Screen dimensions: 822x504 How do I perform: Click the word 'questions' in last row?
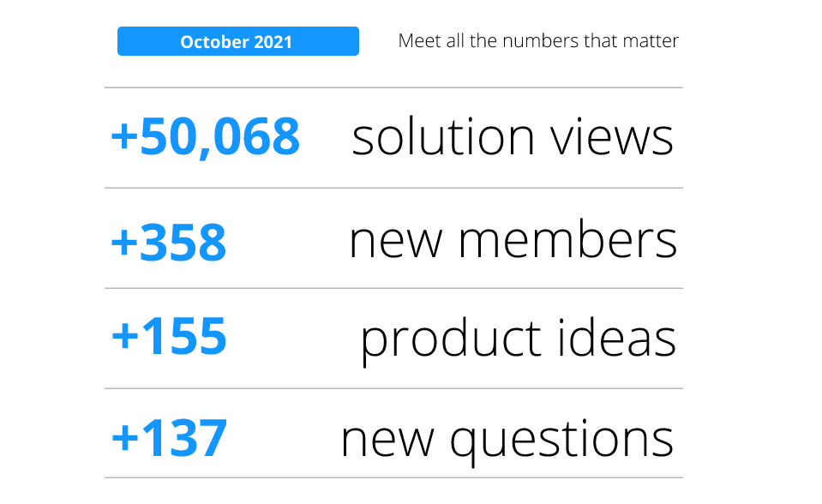562,441
